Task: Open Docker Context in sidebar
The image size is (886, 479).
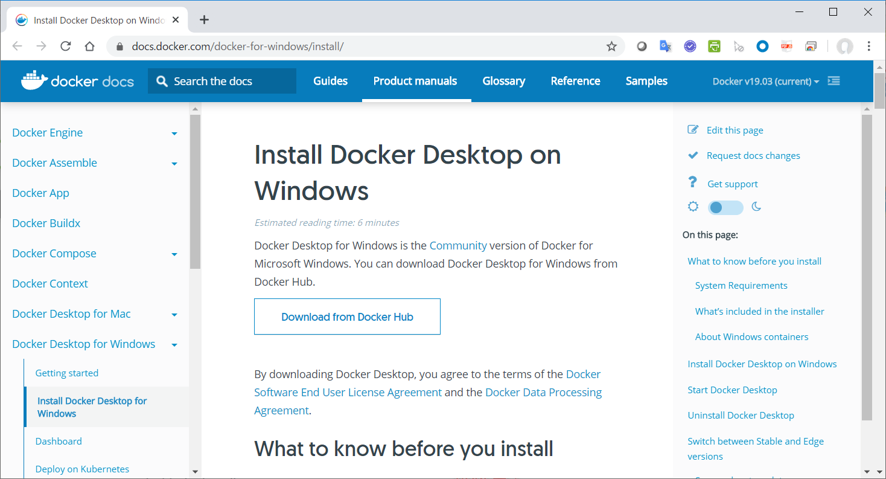Action: pos(50,284)
